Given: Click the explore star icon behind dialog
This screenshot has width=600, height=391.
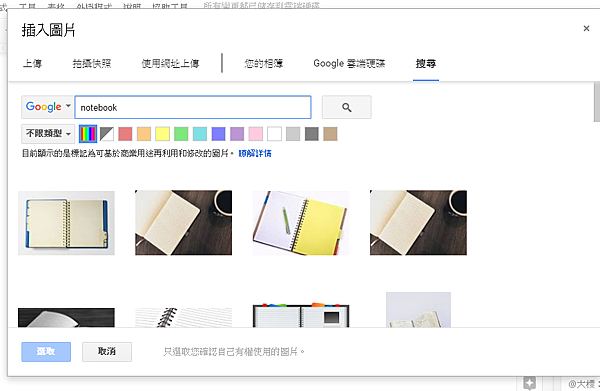Looking at the screenshot, I should pyautogui.click(x=530, y=383).
